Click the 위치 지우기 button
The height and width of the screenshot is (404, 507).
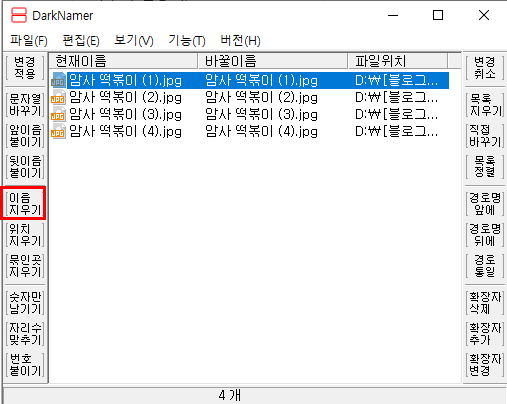pyautogui.click(x=25, y=235)
